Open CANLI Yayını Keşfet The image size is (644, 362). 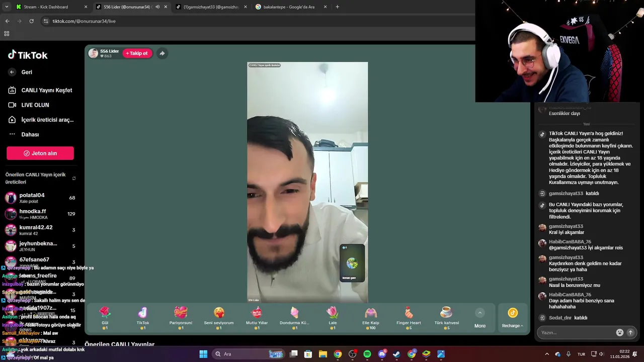[40, 90]
